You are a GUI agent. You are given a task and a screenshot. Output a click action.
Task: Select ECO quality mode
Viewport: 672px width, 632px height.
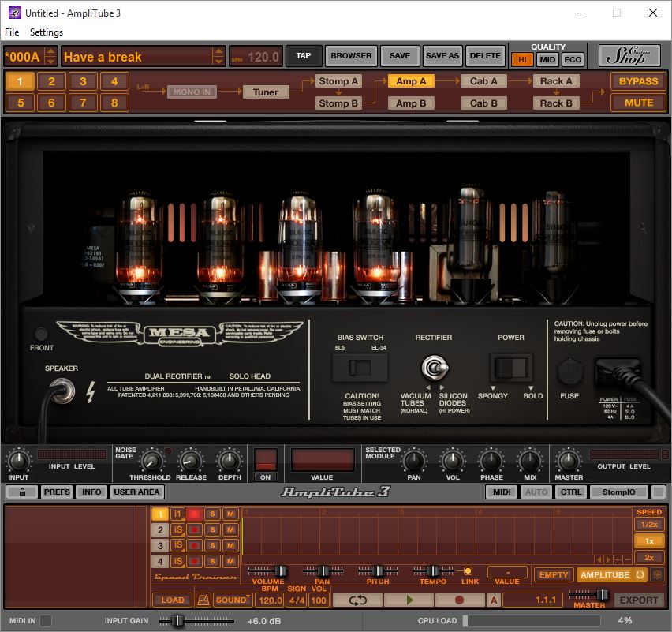point(573,60)
